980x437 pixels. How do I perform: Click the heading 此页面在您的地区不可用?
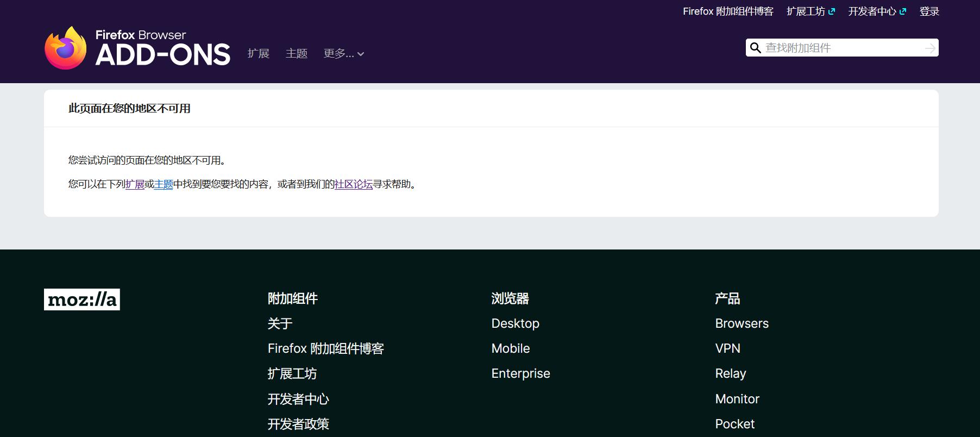[129, 109]
